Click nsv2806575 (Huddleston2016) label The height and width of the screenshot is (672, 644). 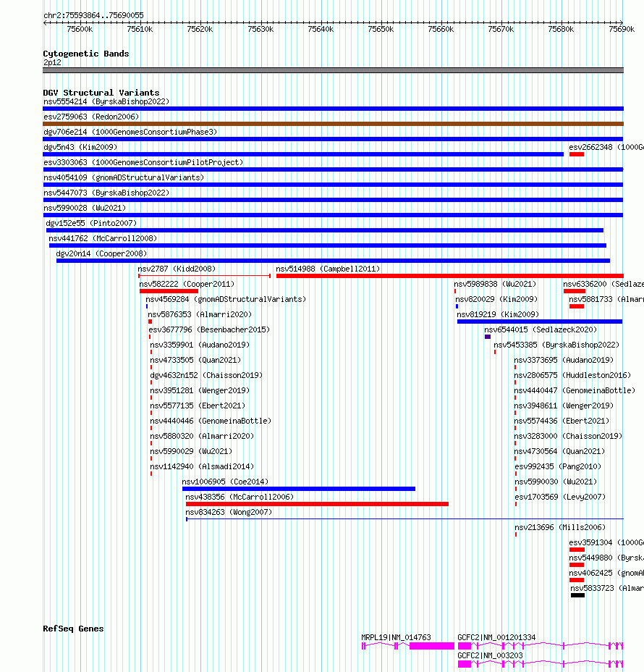coord(572,375)
